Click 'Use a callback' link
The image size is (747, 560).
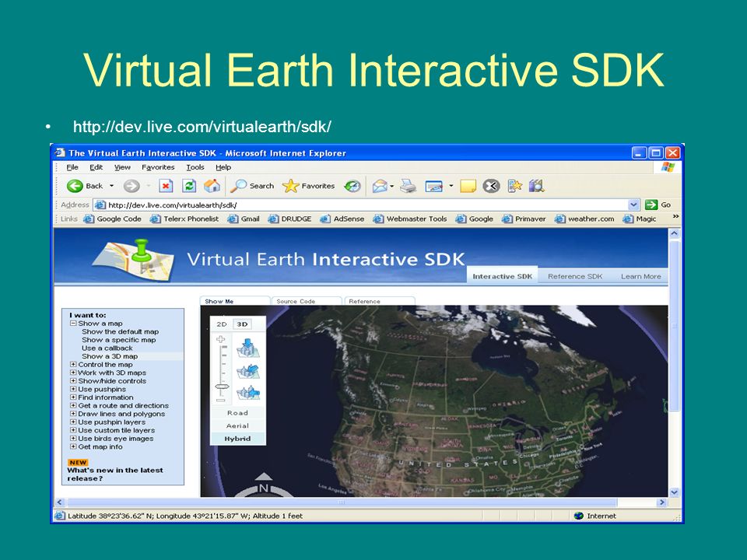(x=107, y=348)
